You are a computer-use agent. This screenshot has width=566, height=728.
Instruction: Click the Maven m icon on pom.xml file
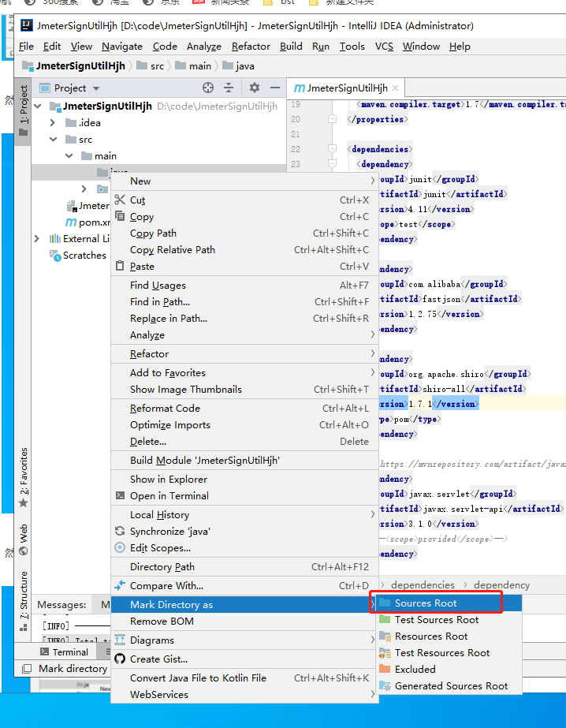(x=71, y=222)
